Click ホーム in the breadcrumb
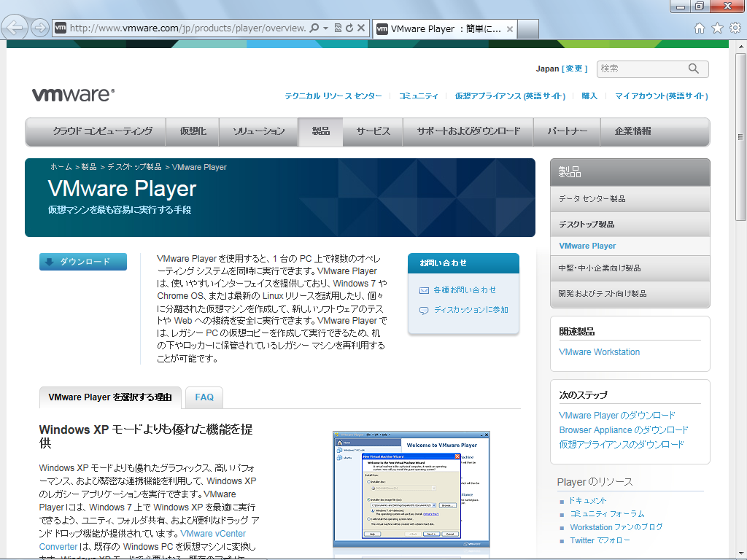This screenshot has width=747, height=560. coord(61,167)
